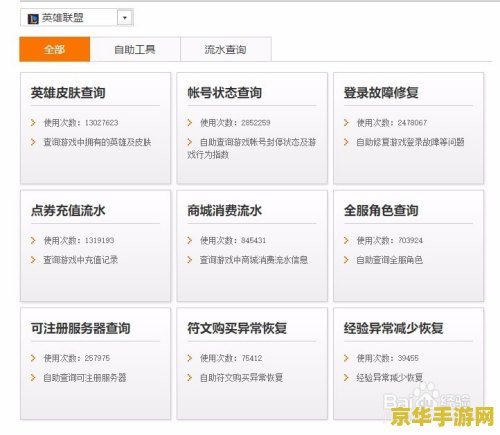Click arrow bullet beside 自助符文购买异常恢复
Viewport: 500px width, 435px height.
click(x=190, y=377)
